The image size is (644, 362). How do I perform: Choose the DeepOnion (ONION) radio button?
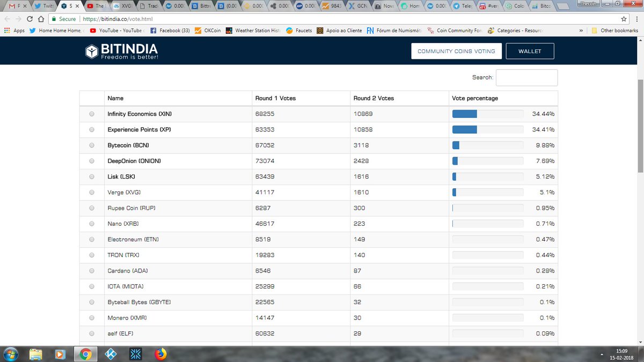92,161
